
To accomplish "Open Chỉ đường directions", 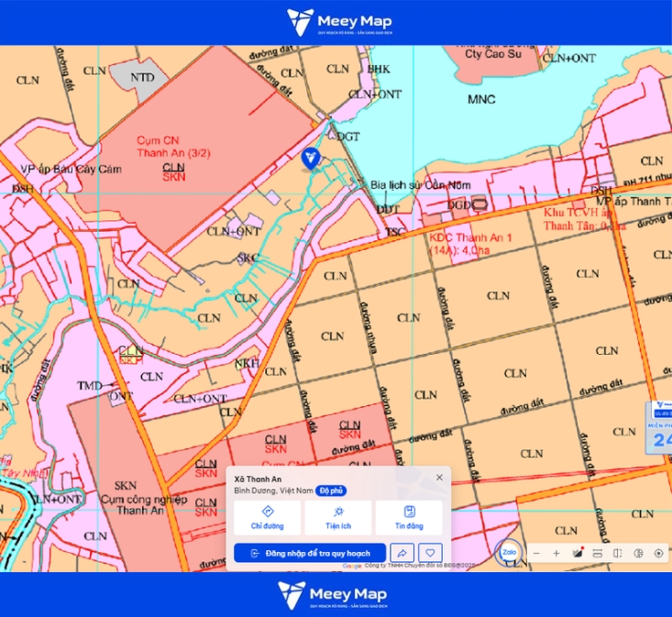I will coord(268,518).
